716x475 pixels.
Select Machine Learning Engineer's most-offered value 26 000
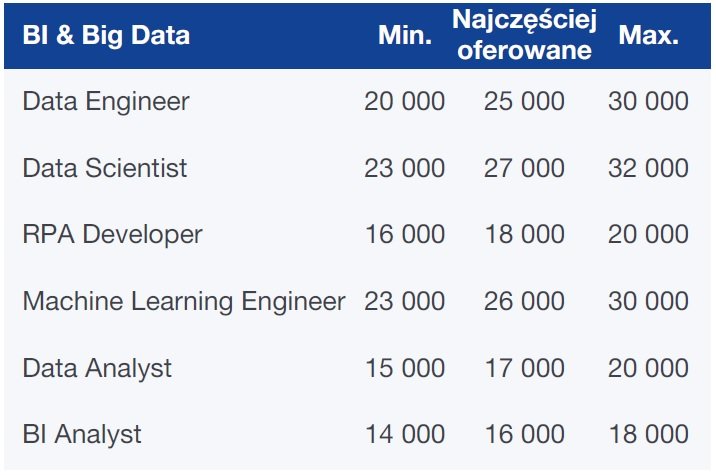click(x=524, y=301)
